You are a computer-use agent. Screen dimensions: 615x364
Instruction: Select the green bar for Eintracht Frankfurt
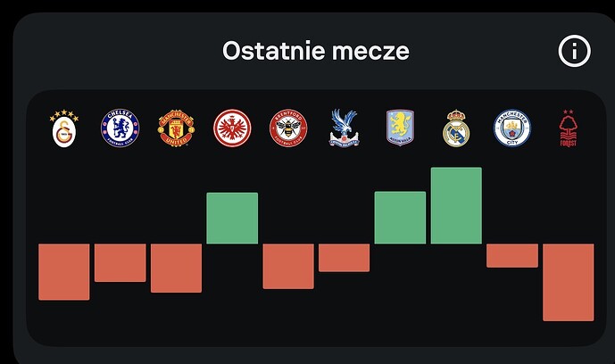pos(232,218)
